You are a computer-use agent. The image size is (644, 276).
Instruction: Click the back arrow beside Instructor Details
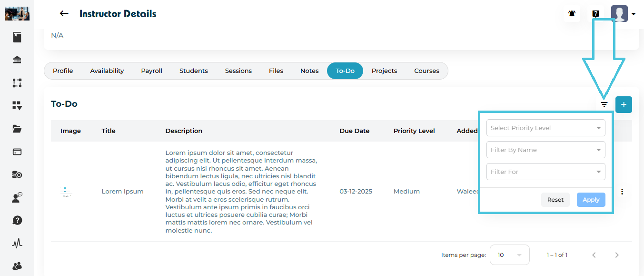pyautogui.click(x=64, y=14)
